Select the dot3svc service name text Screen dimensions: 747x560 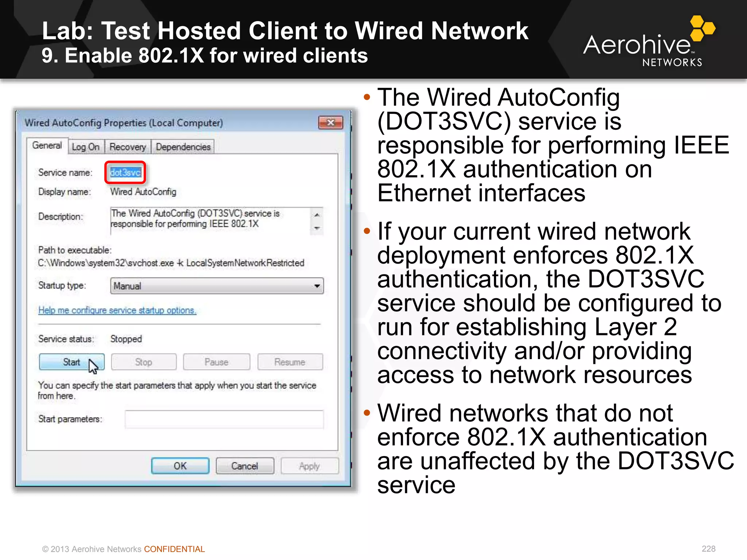pos(125,172)
